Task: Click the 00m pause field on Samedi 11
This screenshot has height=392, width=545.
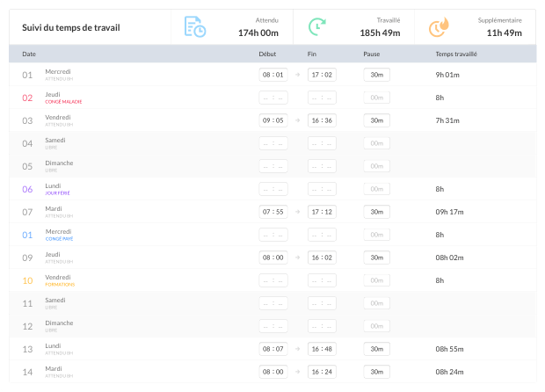Action: pos(377,303)
